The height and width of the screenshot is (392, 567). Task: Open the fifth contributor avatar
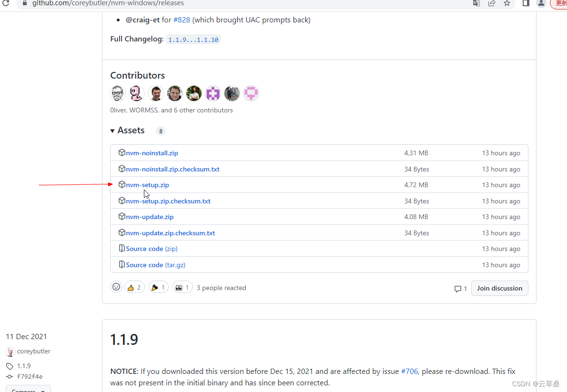click(x=194, y=93)
